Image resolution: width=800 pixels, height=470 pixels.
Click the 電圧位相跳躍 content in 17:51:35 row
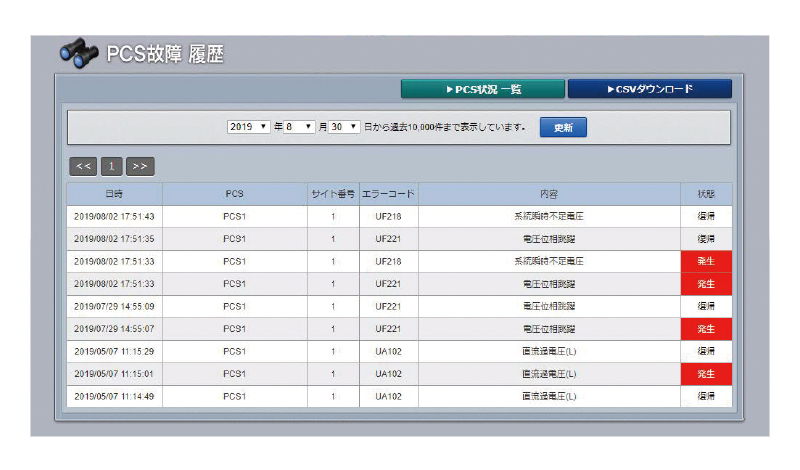(x=549, y=239)
